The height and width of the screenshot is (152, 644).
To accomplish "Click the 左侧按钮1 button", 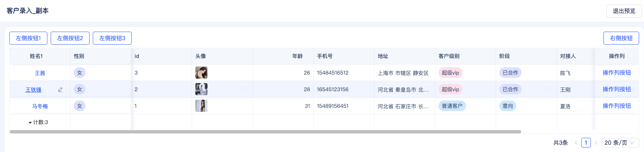I will 28,38.
